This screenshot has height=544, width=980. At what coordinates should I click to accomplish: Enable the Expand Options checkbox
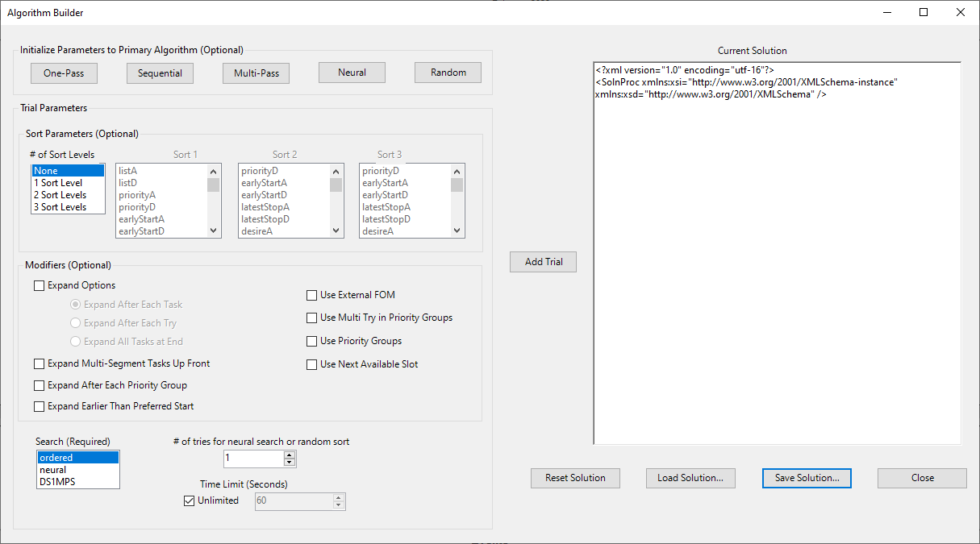pyautogui.click(x=40, y=285)
